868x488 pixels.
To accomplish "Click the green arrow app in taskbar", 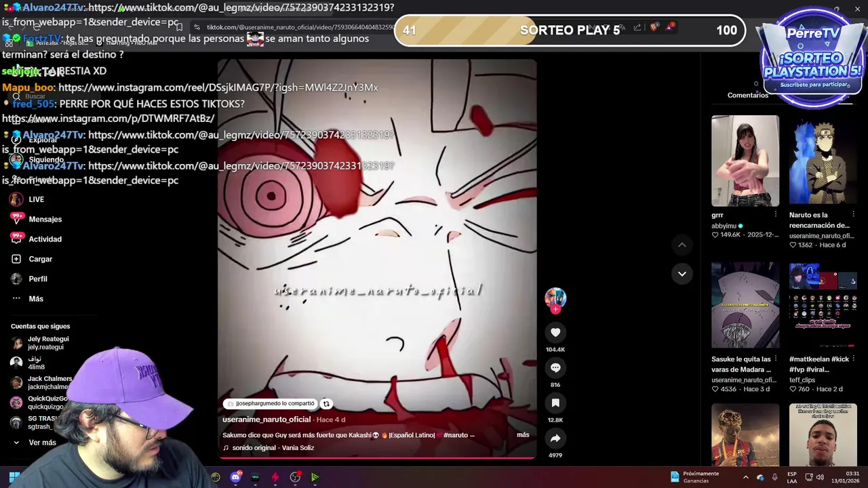I will point(315,477).
